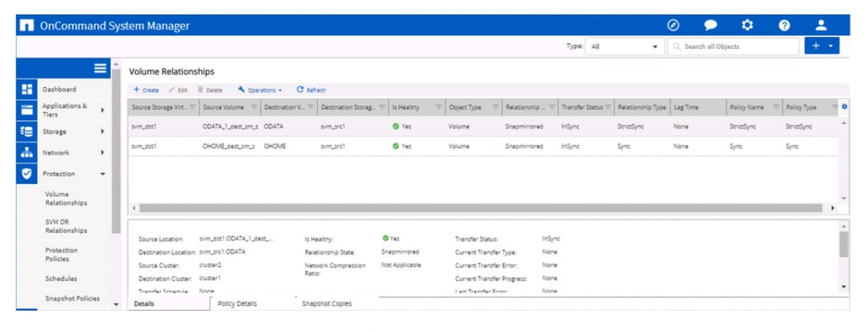The image size is (868, 332).
Task: Open the blue plus add dropdown button
Action: [x=821, y=46]
